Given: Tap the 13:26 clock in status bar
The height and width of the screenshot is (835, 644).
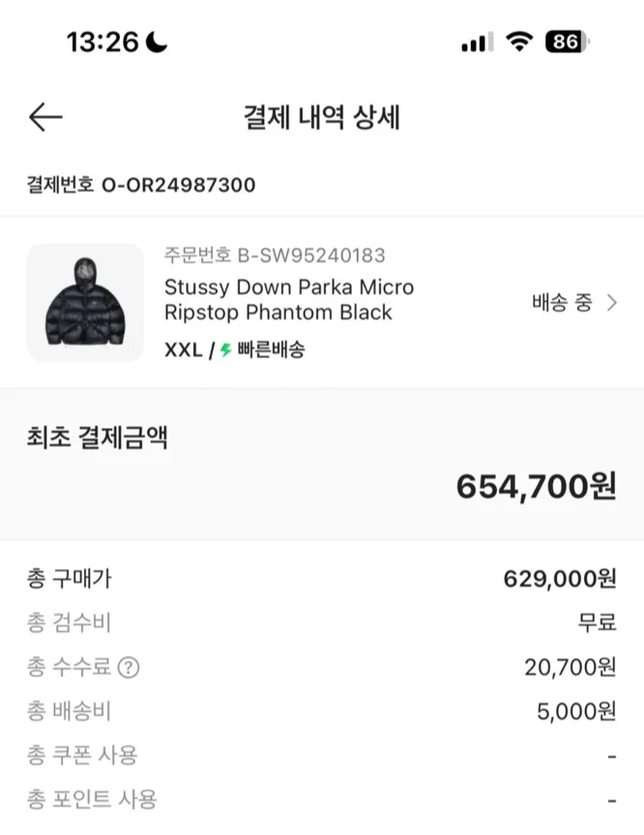Looking at the screenshot, I should click(102, 42).
